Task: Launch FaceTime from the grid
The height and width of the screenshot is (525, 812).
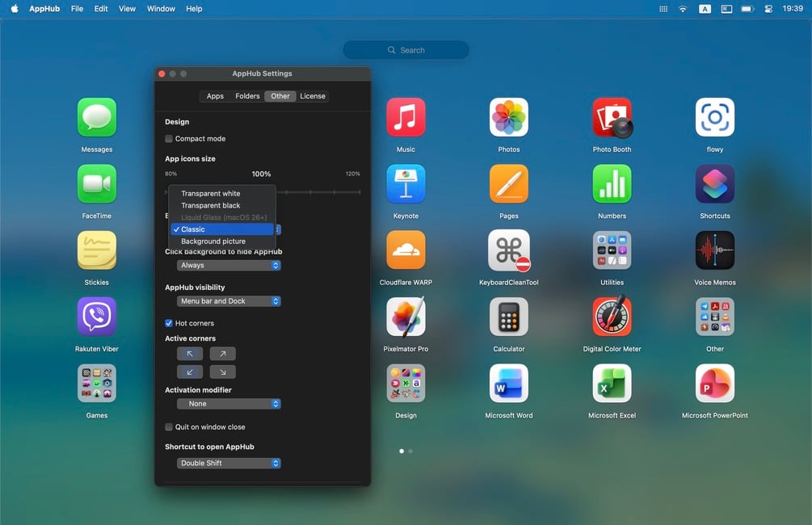Action: click(97, 184)
